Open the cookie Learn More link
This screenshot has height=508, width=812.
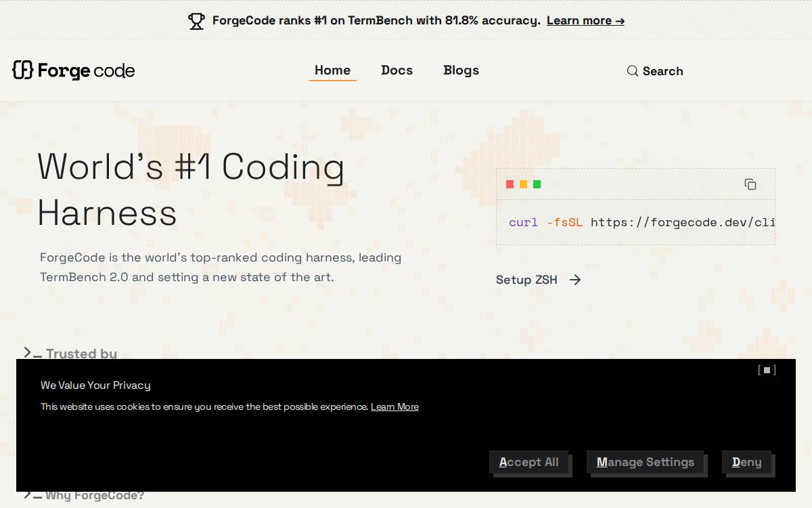(394, 406)
